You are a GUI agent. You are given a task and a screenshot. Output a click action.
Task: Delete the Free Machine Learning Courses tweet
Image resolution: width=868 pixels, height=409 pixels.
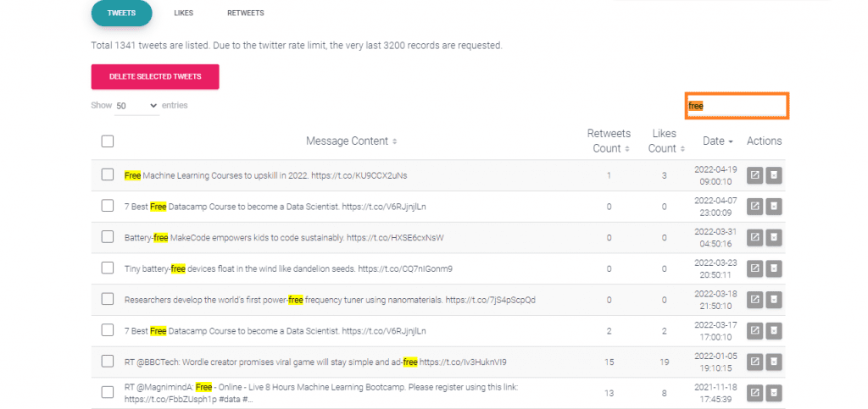click(x=774, y=176)
